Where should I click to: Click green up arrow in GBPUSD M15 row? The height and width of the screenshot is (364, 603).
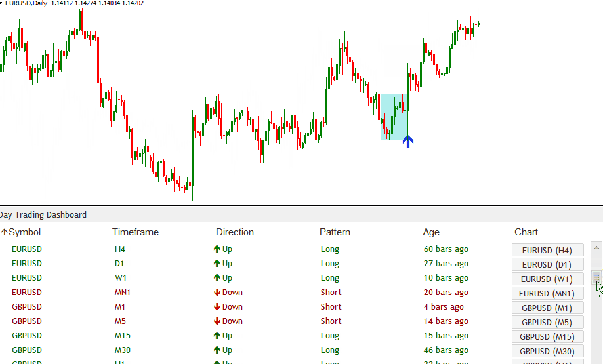pos(217,336)
